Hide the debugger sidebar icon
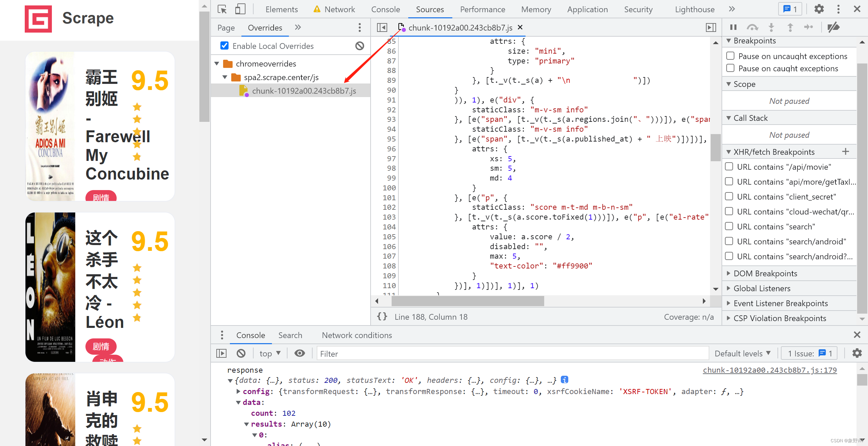 click(711, 27)
